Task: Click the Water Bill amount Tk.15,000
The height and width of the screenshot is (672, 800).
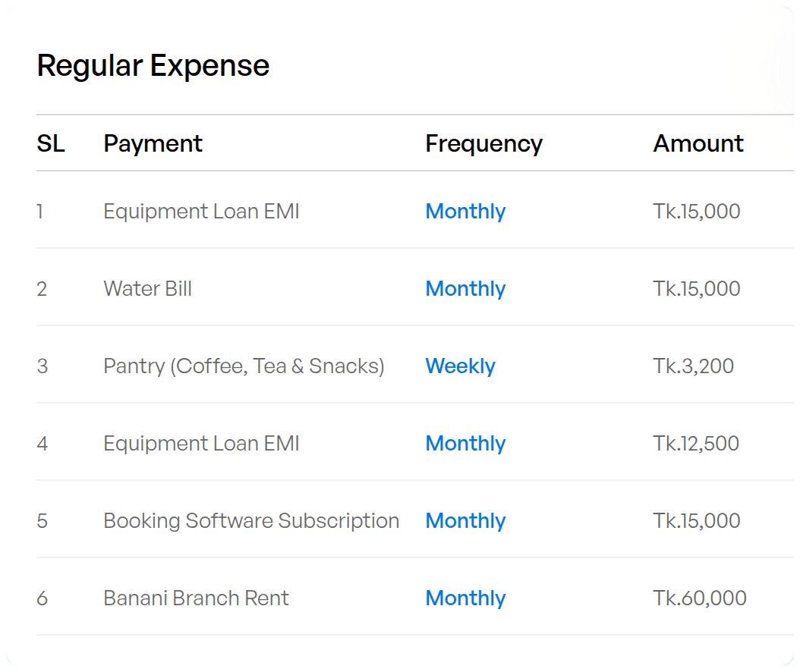Action: (x=697, y=288)
